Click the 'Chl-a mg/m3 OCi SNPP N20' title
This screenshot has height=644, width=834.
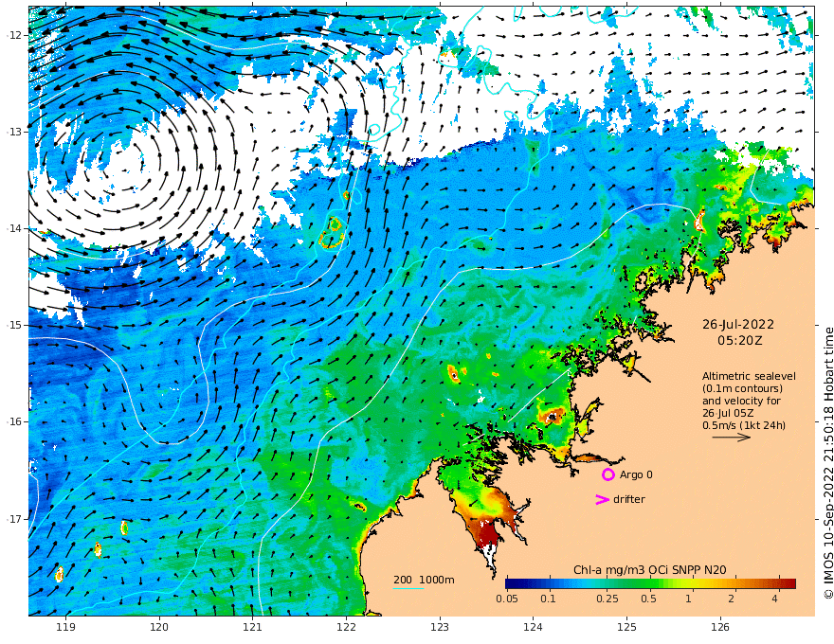649,570
